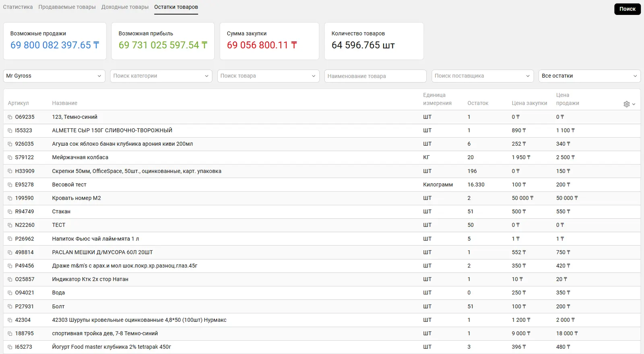The image size is (644, 354).
Task: Open table column settings gear
Action: [x=629, y=104]
